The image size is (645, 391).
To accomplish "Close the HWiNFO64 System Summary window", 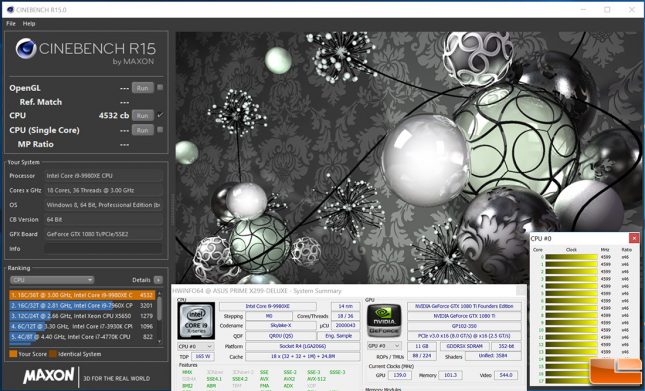I will pyautogui.click(x=520, y=291).
